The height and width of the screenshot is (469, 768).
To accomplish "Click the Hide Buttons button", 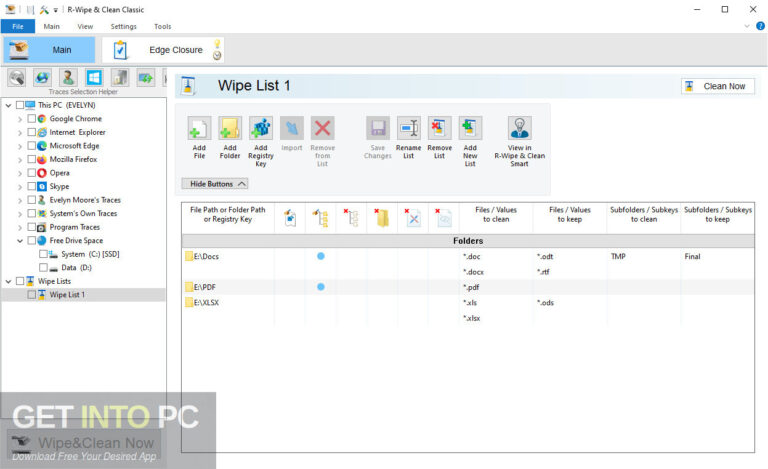I will [215, 184].
